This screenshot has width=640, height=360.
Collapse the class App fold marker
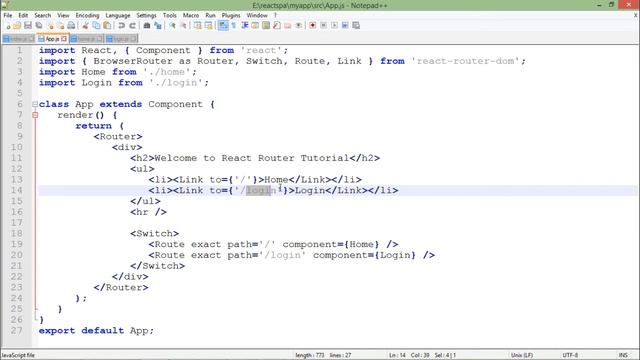click(35, 104)
